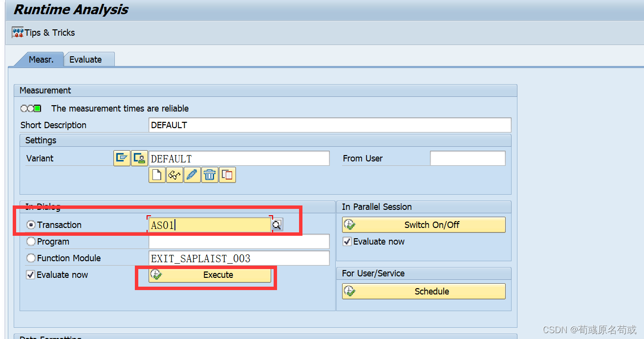Click the measurement reliability traffic light indicator
The width and height of the screenshot is (644, 339).
click(x=31, y=109)
